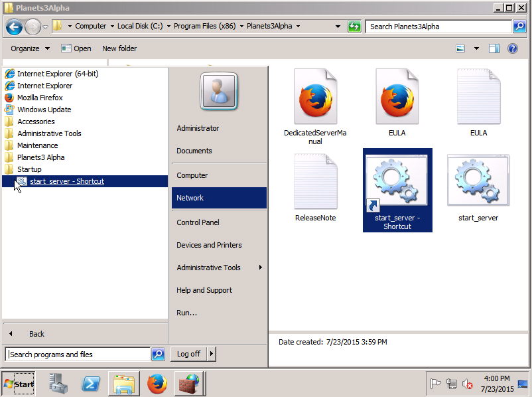Open PowerShell from the taskbar

90,384
